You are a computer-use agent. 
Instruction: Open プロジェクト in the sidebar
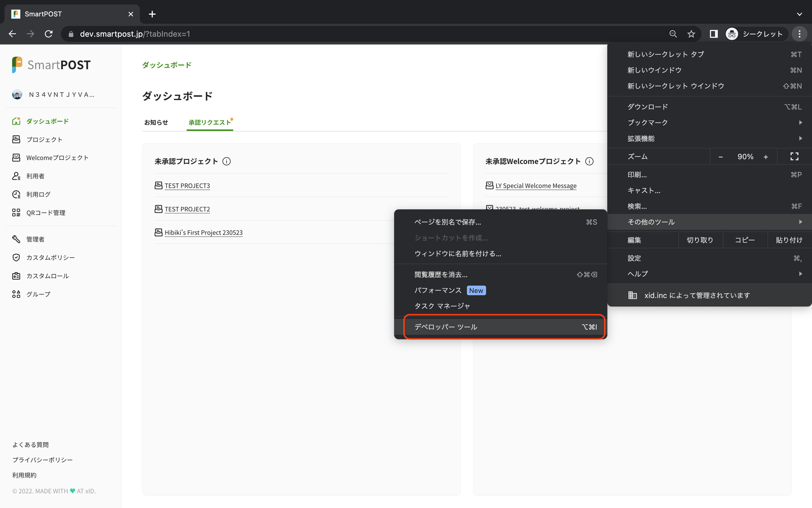[44, 139]
